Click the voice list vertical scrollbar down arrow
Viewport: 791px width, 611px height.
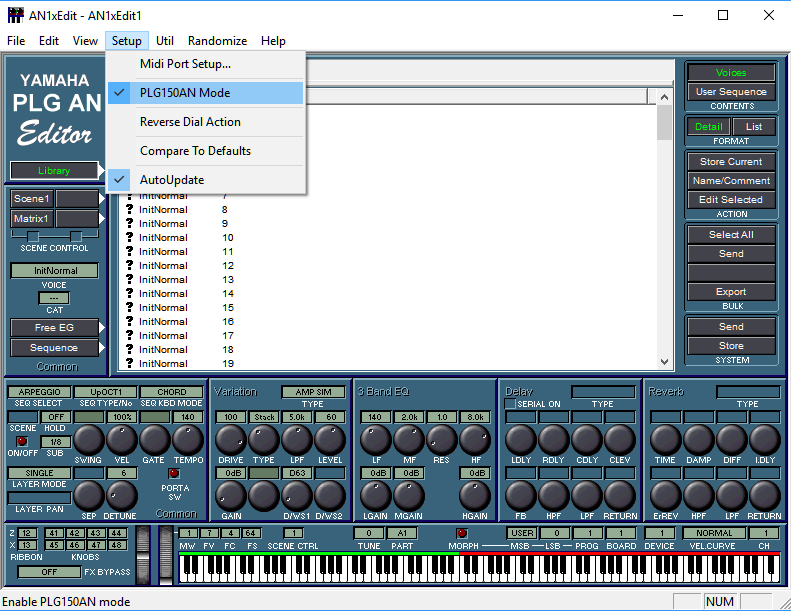[x=664, y=362]
